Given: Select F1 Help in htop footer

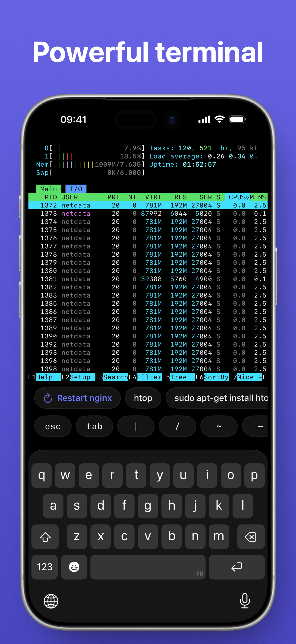Looking at the screenshot, I should [x=44, y=377].
